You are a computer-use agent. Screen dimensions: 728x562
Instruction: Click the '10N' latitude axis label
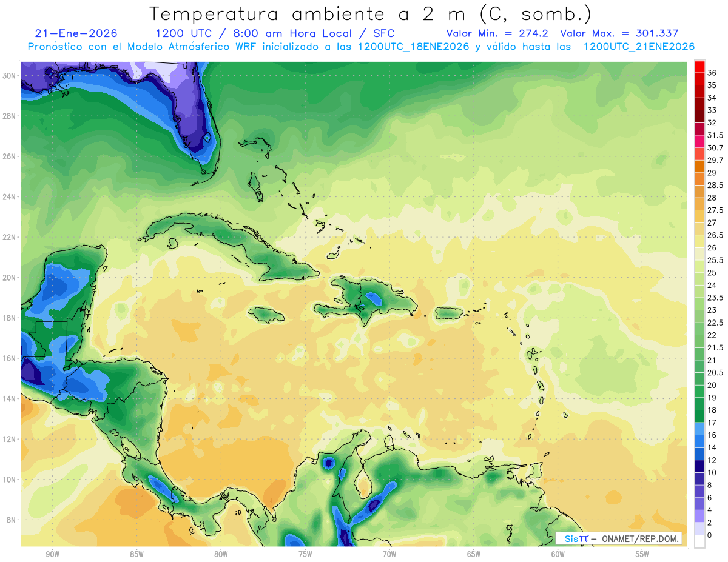point(10,480)
